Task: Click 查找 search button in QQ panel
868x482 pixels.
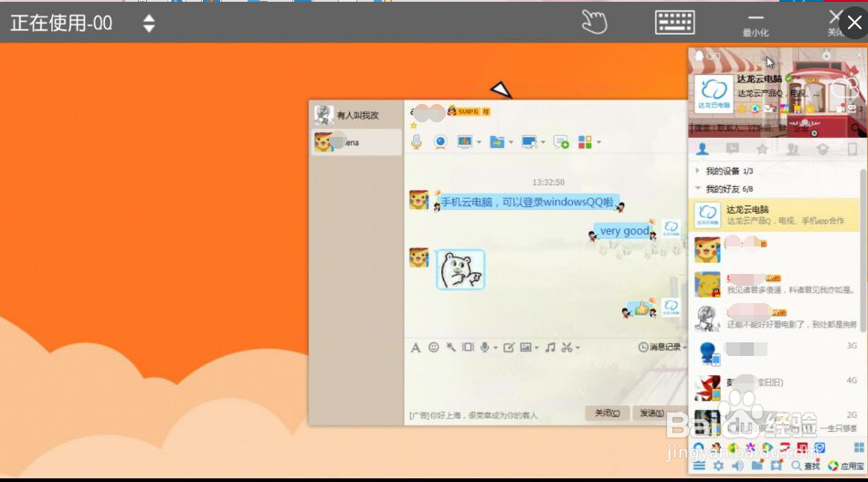Action: pyautogui.click(x=806, y=466)
